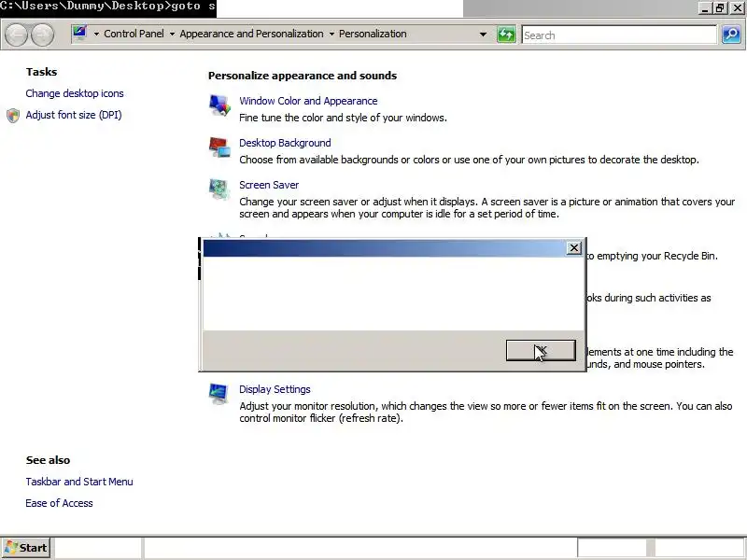Open Window Color and Appearance icon
Viewport: 747px width, 560px height.
219,105
